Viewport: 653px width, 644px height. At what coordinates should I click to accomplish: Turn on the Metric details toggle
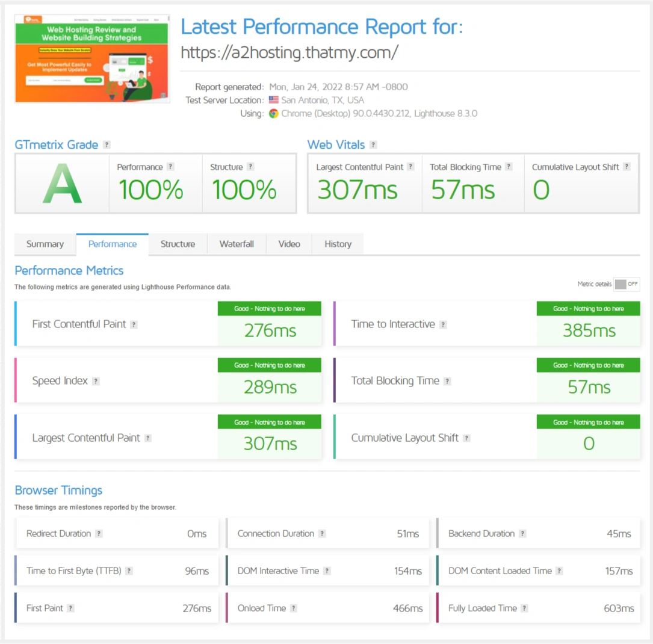626,283
